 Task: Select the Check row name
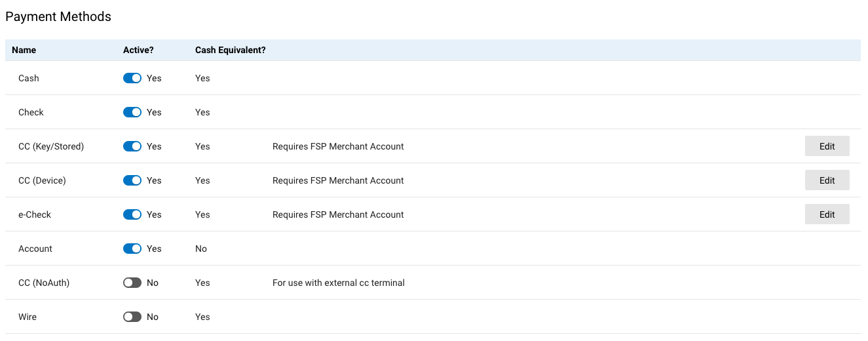coord(31,112)
